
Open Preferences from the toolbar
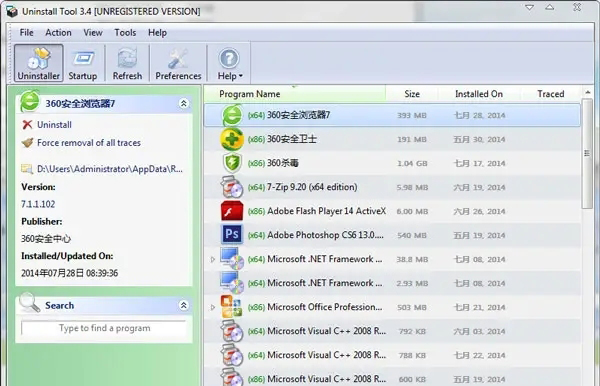(x=178, y=63)
